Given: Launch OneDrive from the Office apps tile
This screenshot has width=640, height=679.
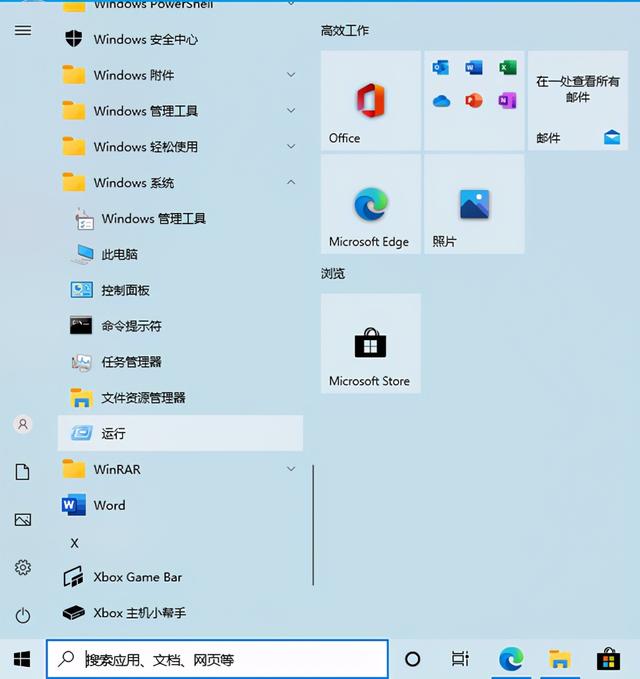Looking at the screenshot, I should [441, 101].
